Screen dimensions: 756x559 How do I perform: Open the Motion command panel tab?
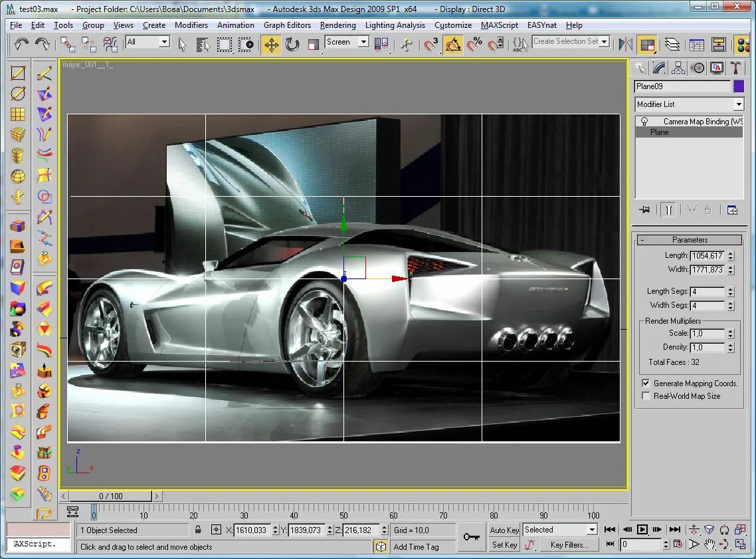[x=698, y=68]
